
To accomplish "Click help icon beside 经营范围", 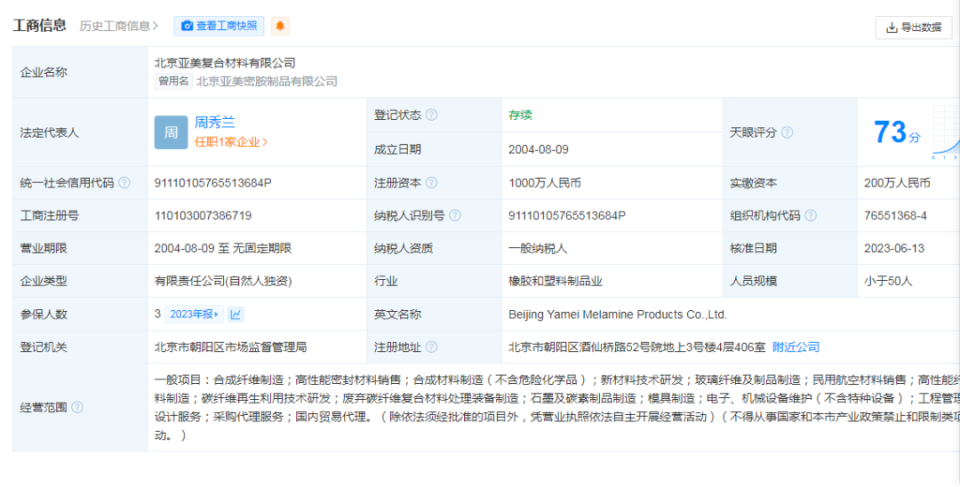I will point(77,407).
